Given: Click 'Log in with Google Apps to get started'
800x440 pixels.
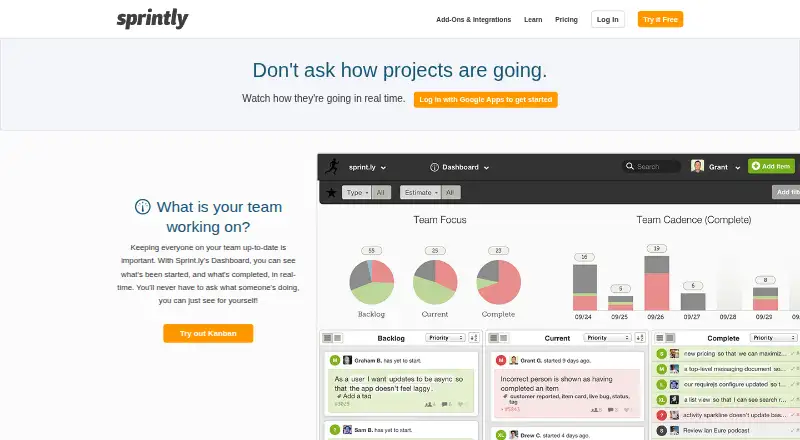Looking at the screenshot, I should pos(486,100).
